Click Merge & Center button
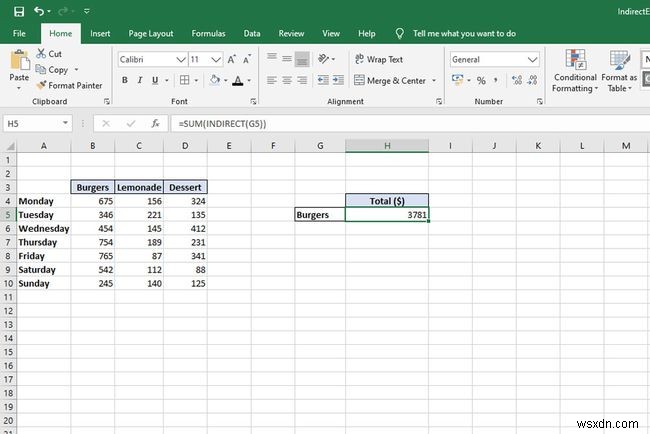Viewport: 650px width, 434px height. pos(390,80)
